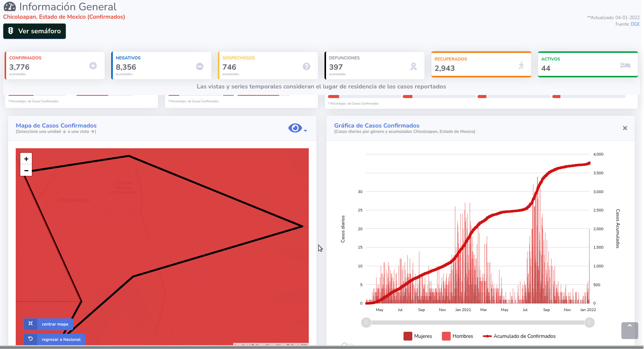Select the Confirmados card value 3,776
The width and height of the screenshot is (644, 349).
(x=19, y=67)
